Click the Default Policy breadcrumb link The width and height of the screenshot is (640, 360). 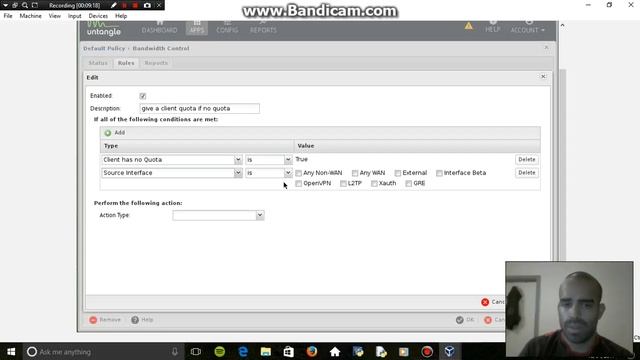pyautogui.click(x=104, y=48)
